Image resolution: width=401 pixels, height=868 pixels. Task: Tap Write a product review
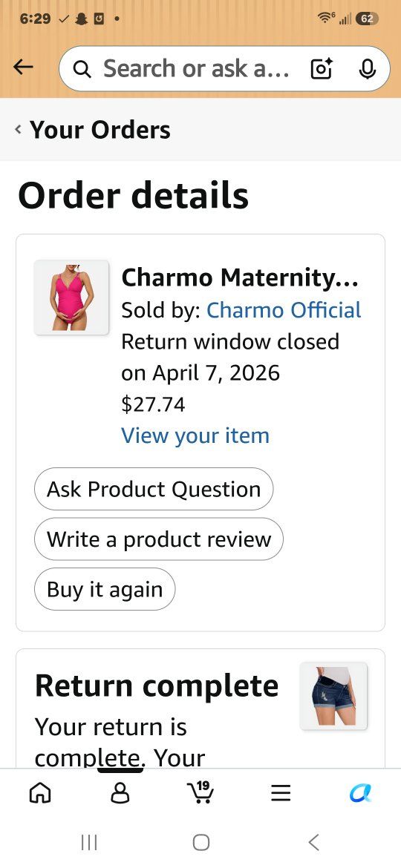[159, 539]
